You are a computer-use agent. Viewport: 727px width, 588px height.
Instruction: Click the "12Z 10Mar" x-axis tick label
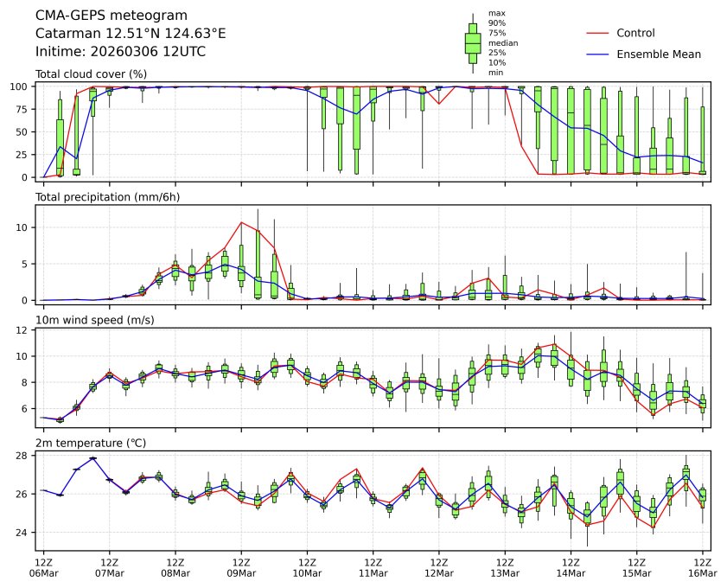click(307, 566)
